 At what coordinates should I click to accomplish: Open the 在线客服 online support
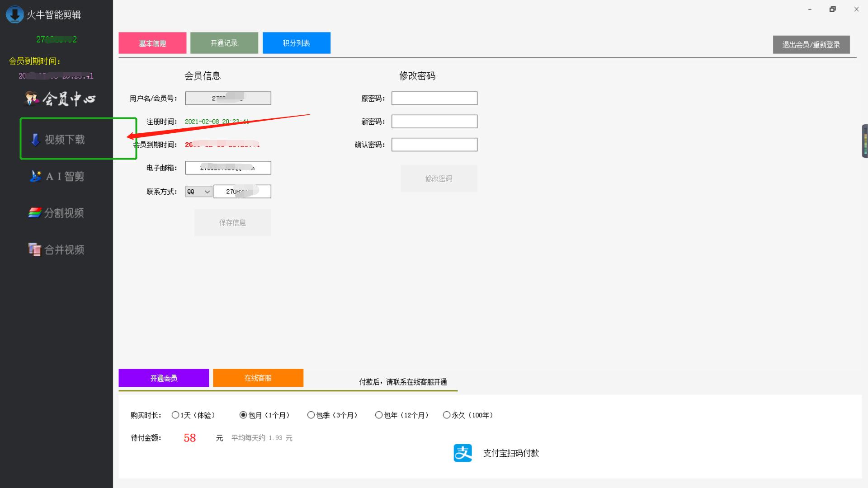pyautogui.click(x=258, y=378)
